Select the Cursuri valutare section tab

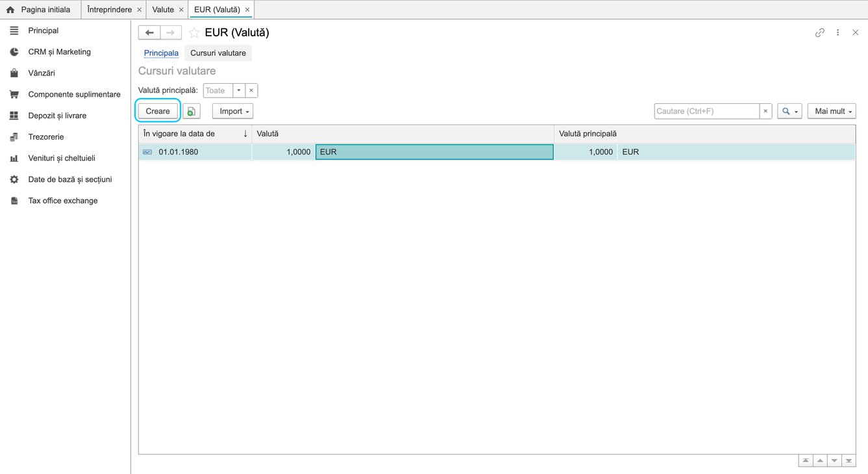click(218, 53)
